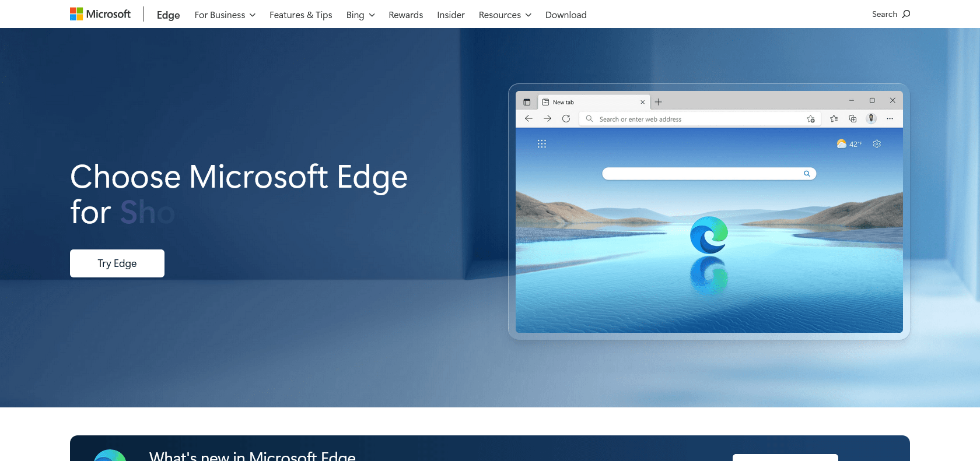Expand the Resources dropdown
Image resolution: width=980 pixels, height=461 pixels.
(x=505, y=15)
